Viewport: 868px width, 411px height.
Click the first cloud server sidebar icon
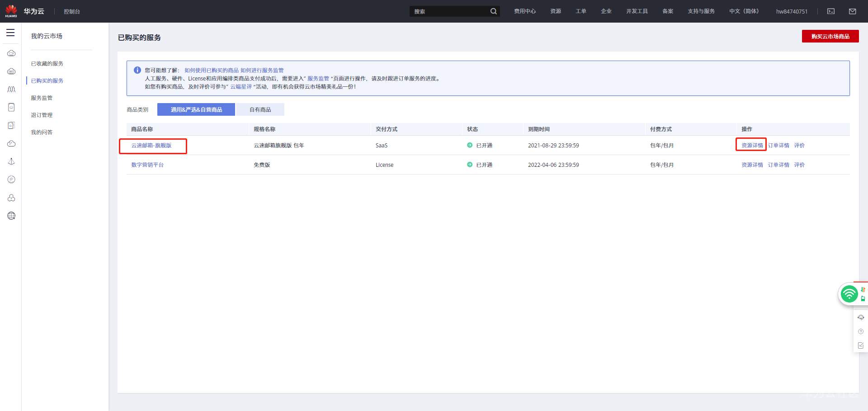11,53
